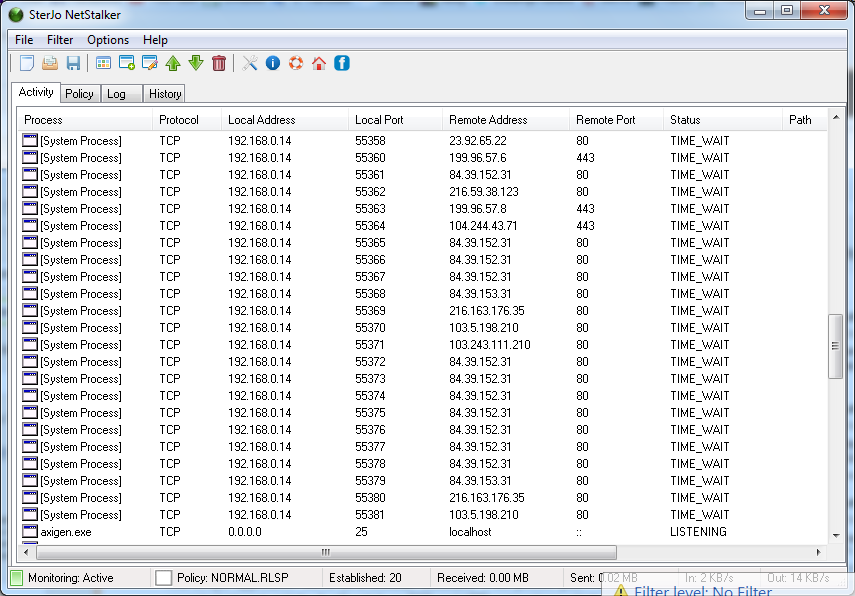Toggle the Monitoring Active indicator

pyautogui.click(x=16, y=577)
